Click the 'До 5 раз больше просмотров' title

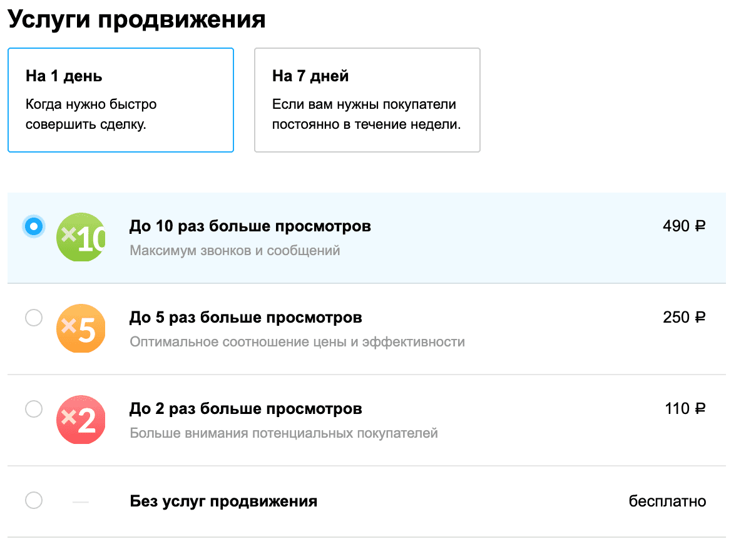point(246,318)
